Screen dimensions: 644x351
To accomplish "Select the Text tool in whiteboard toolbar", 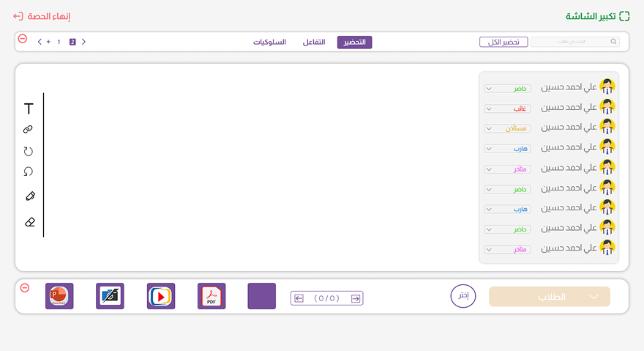I will pos(29,109).
